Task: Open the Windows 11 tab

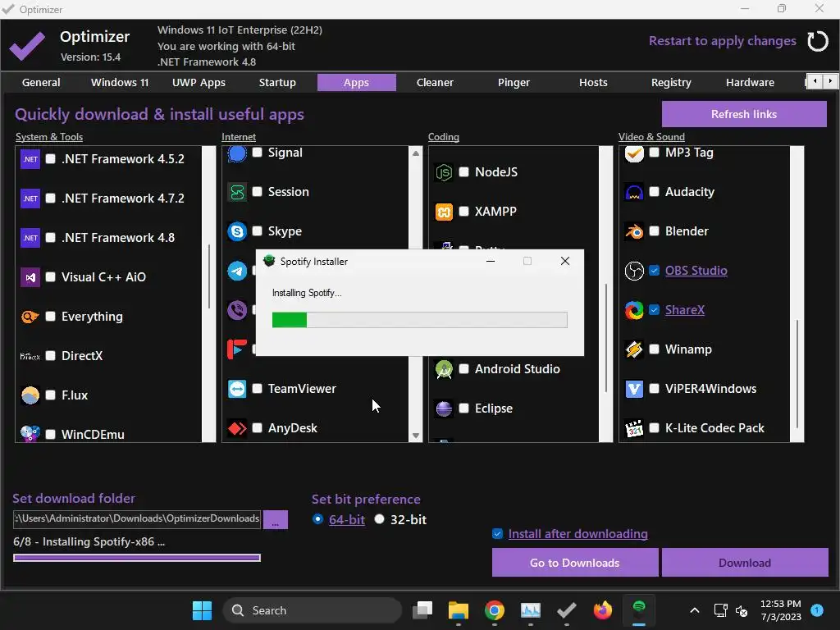Action: pyautogui.click(x=120, y=83)
